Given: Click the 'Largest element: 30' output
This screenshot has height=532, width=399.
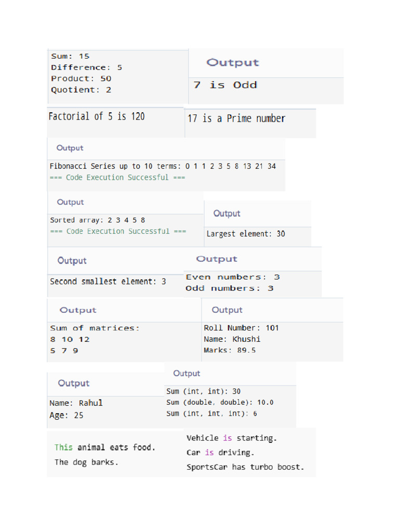Looking at the screenshot, I should tap(246, 234).
